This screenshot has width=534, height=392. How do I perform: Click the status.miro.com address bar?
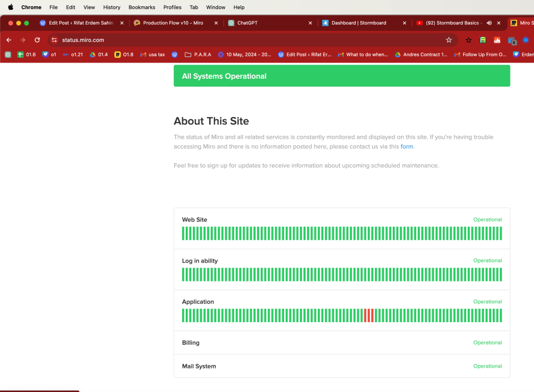(x=252, y=40)
